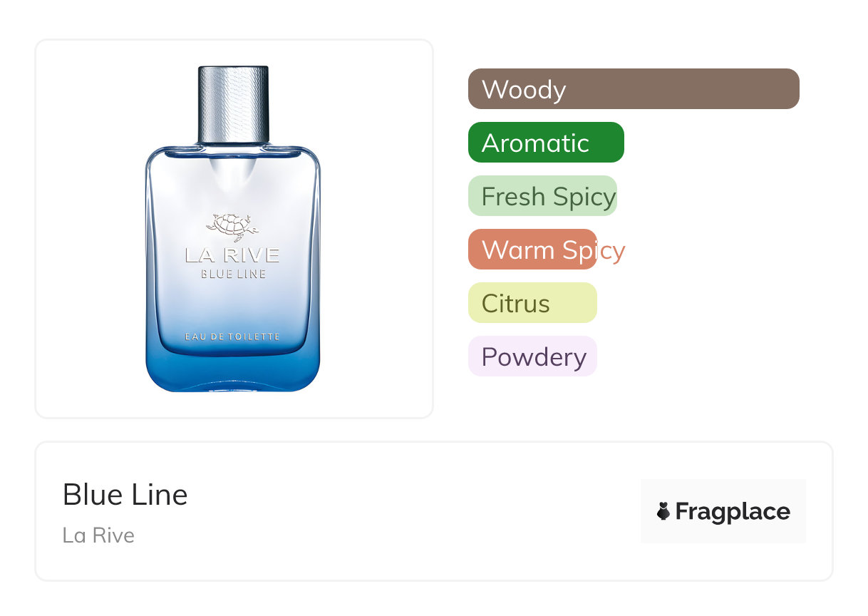868x616 pixels.
Task: Click the silver cap of the bottle
Action: click(x=233, y=104)
